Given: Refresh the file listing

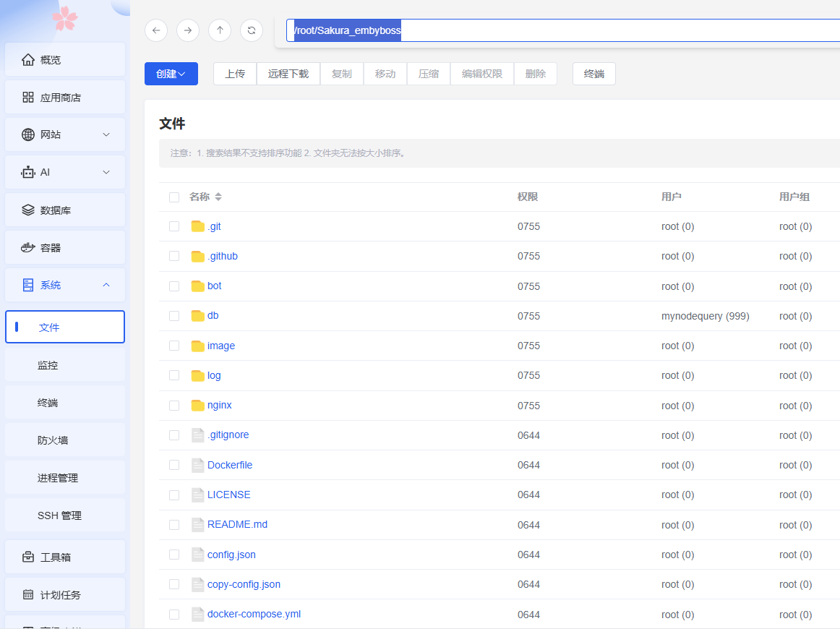Looking at the screenshot, I should click(x=252, y=30).
